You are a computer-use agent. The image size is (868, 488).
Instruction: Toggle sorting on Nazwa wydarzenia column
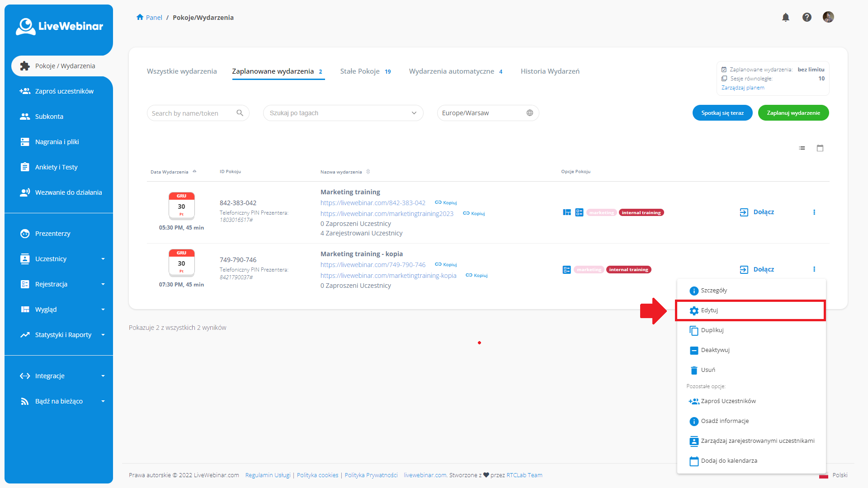[368, 172]
